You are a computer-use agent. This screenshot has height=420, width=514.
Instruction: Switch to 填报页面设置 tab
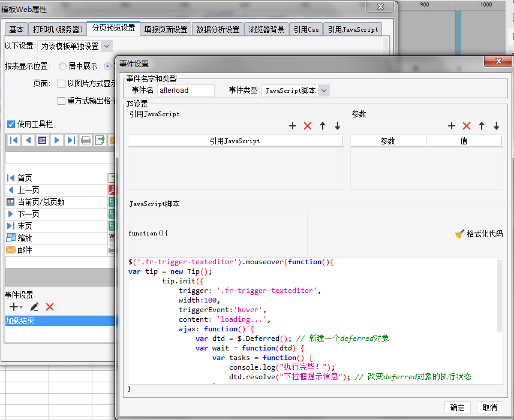pyautogui.click(x=166, y=29)
